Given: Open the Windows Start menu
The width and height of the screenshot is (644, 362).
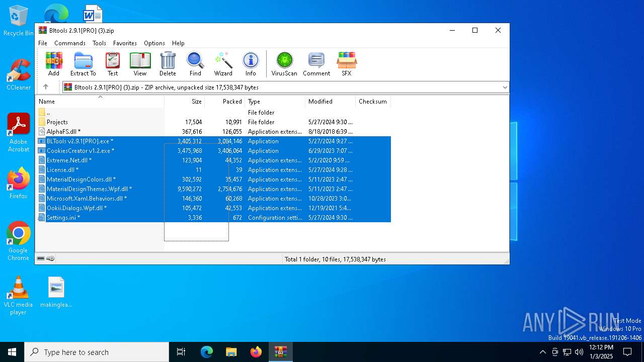Looking at the screenshot, I should click(12, 352).
